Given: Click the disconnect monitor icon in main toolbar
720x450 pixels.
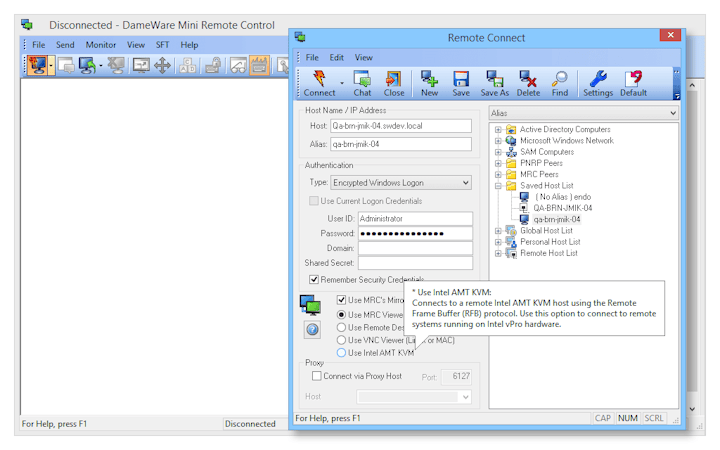Looking at the screenshot, I should [x=116, y=66].
